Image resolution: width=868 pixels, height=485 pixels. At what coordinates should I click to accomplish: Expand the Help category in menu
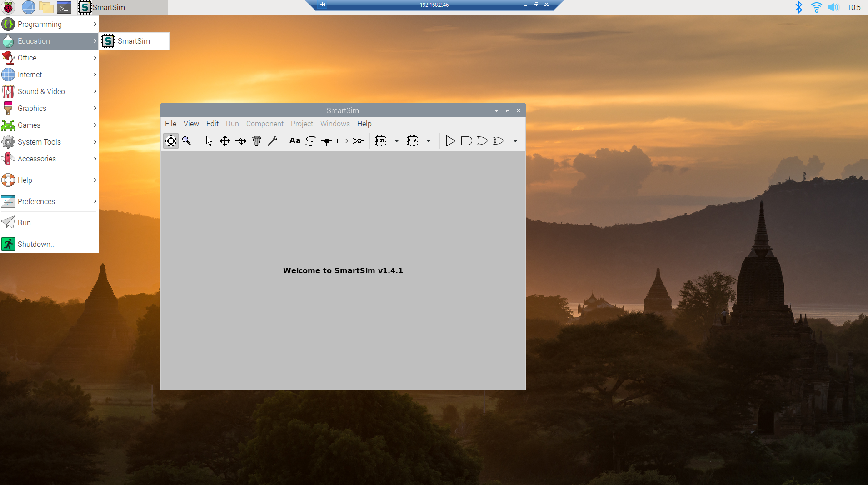point(49,180)
